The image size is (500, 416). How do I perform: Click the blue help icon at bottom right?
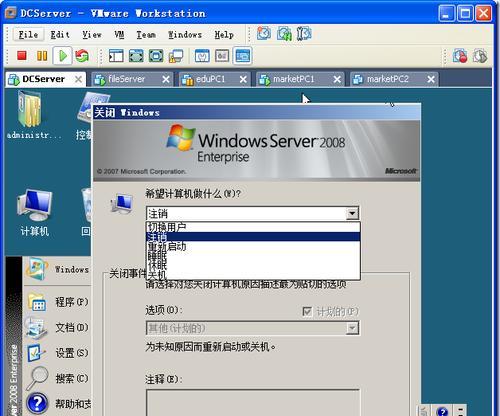pos(442,411)
